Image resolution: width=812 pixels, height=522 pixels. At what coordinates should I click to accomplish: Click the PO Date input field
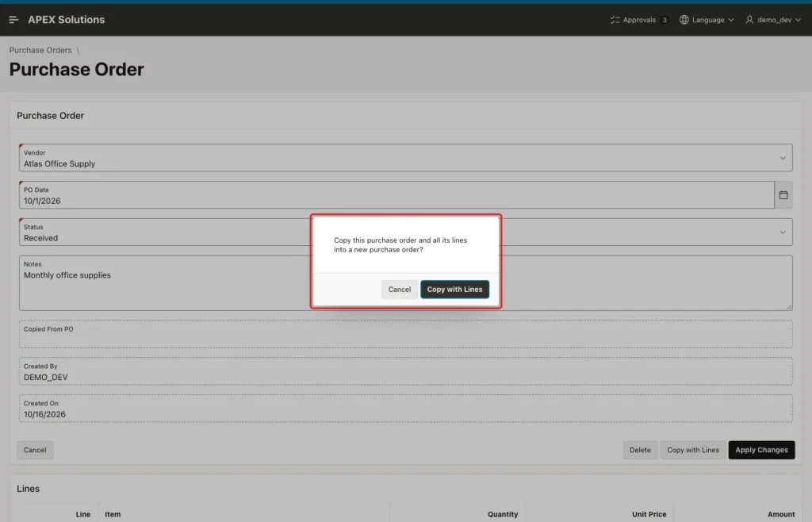coord(396,195)
